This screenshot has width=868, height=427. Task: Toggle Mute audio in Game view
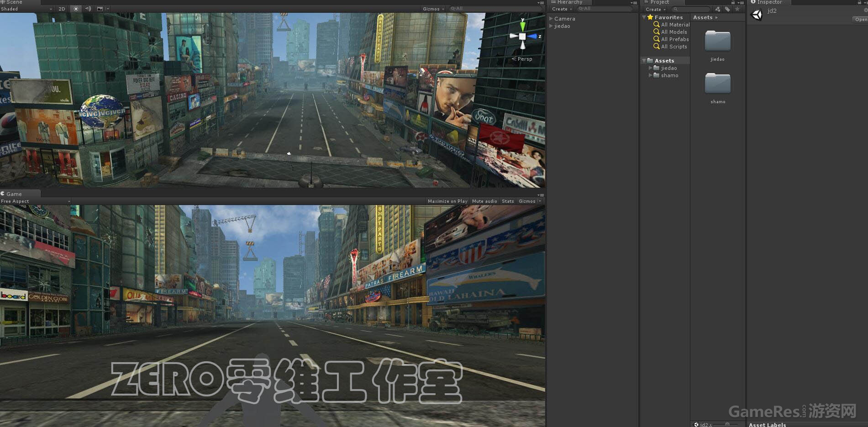click(484, 201)
